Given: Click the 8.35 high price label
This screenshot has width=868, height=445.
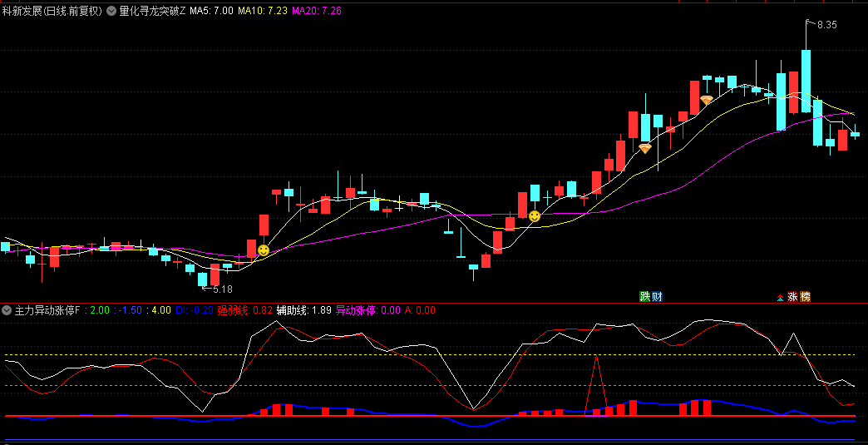Looking at the screenshot, I should [x=826, y=24].
